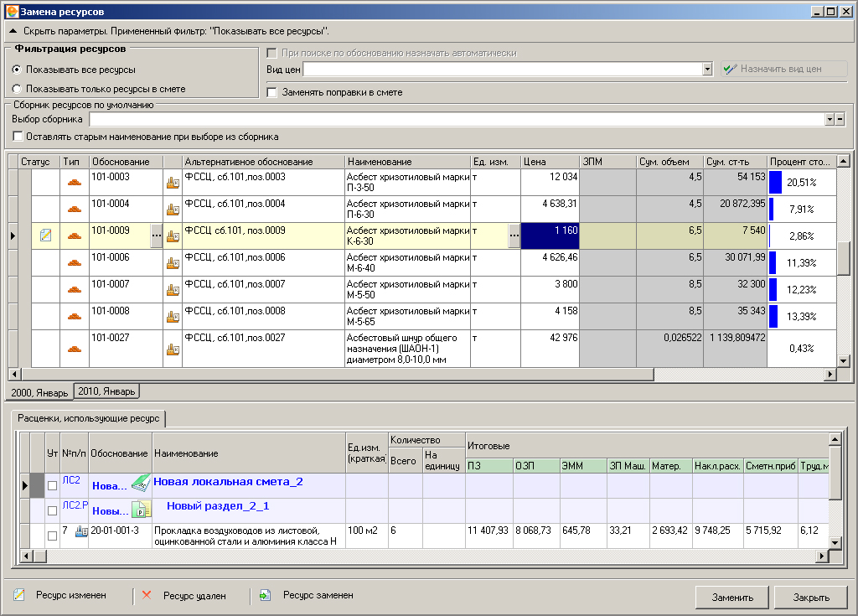Click material type icon for row 101-0008
This screenshot has width=858, height=616.
click(x=75, y=317)
